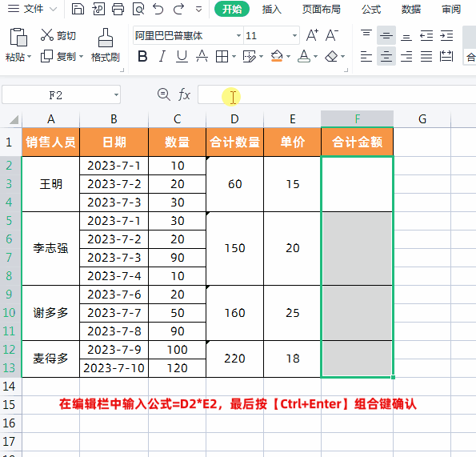476x457 pixels.
Task: Toggle Bold formatting
Action: [142, 57]
